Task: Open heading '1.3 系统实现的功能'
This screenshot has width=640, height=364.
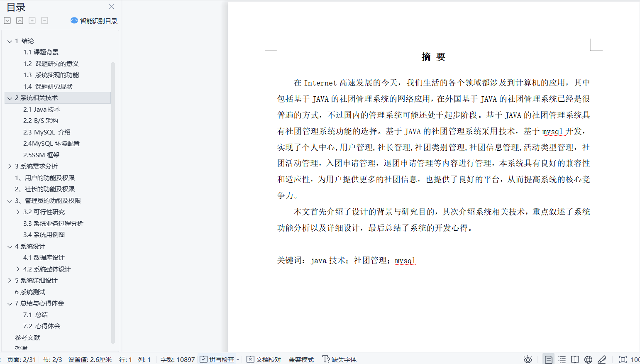Action: 51,75
